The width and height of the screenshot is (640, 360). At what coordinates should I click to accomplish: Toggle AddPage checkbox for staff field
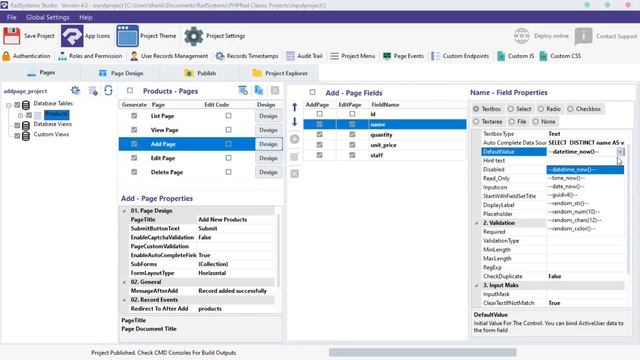[319, 155]
